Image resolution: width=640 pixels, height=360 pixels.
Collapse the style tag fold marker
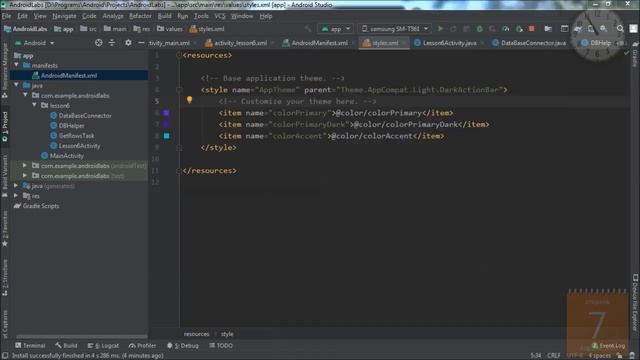click(179, 89)
